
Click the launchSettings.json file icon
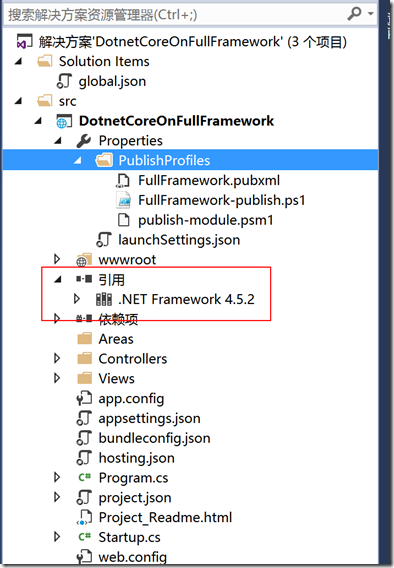pyautogui.click(x=104, y=239)
